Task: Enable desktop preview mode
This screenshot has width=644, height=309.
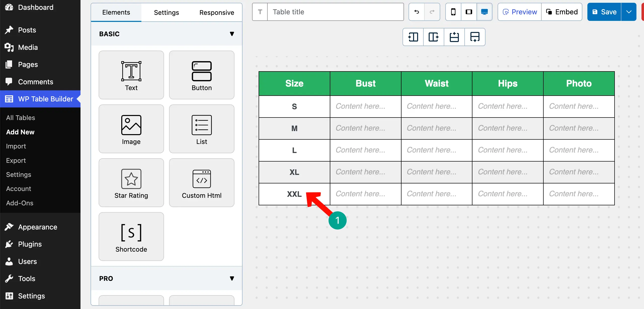Action: pos(484,12)
